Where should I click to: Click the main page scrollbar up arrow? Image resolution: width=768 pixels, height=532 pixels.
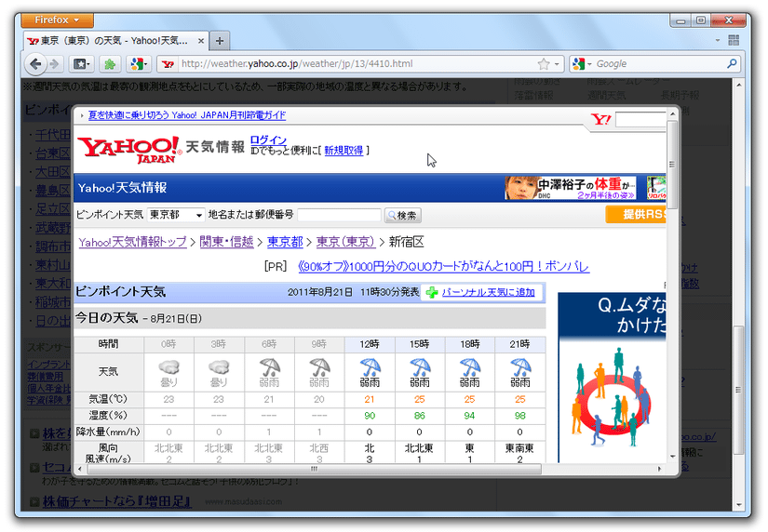coord(738,86)
